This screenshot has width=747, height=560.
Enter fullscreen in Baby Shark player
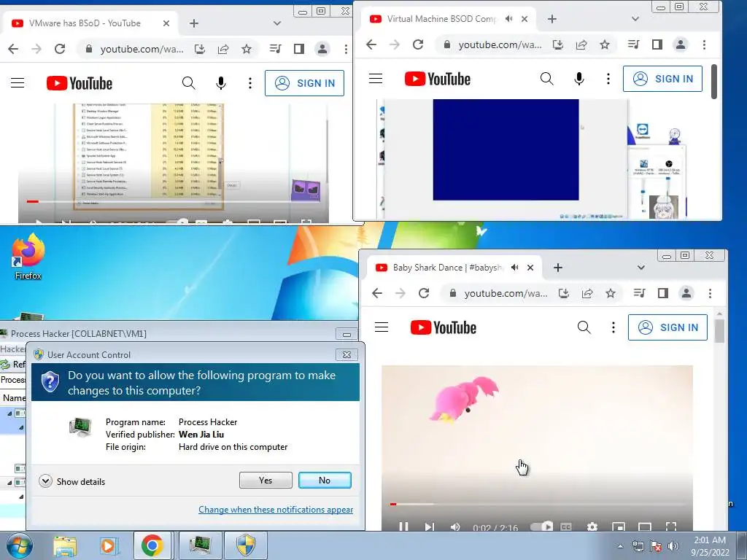[x=671, y=526]
